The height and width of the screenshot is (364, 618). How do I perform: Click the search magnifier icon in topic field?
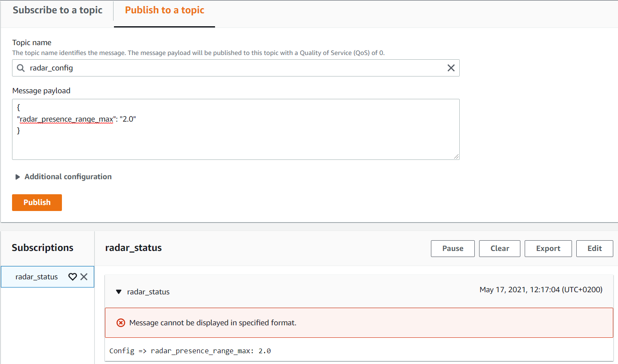(x=21, y=68)
